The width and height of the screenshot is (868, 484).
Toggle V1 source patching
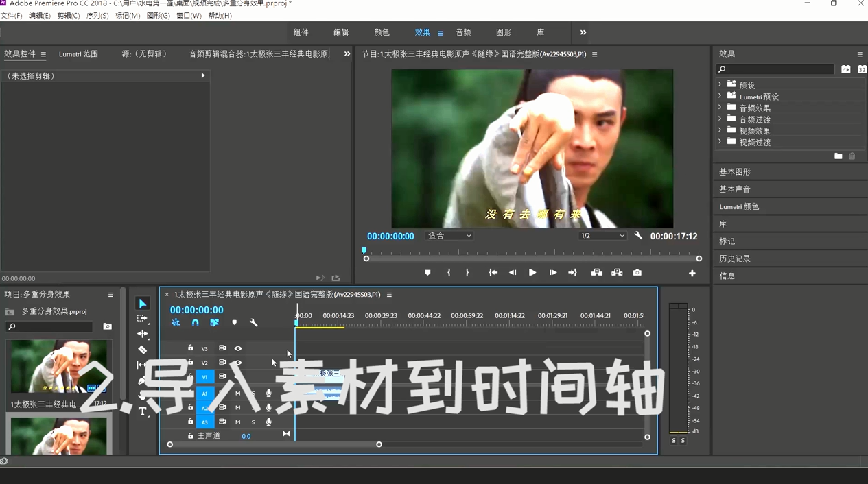click(x=204, y=377)
